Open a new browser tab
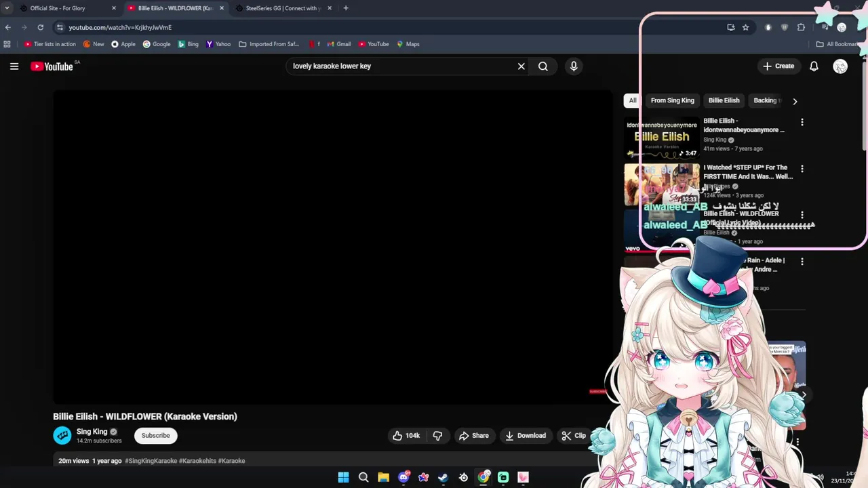Screen dimensions: 868x488 (x=346, y=8)
